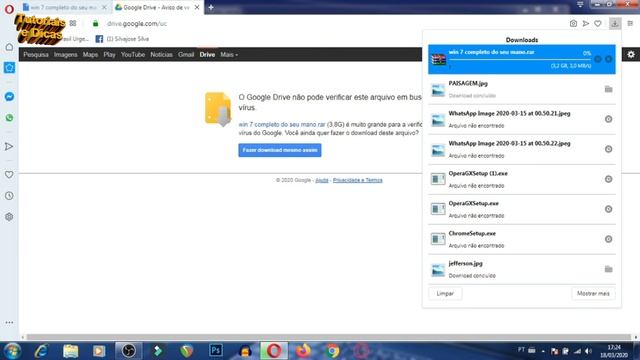Take a snapshot with camera icon

(573, 24)
